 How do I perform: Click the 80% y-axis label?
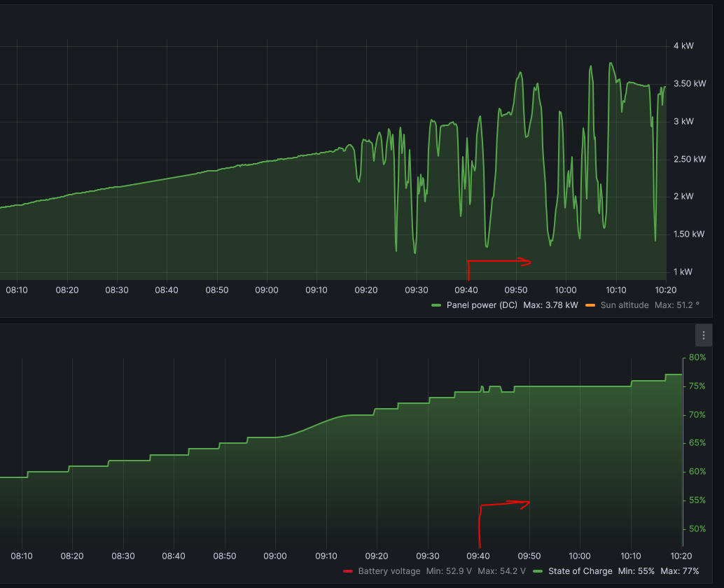point(697,358)
